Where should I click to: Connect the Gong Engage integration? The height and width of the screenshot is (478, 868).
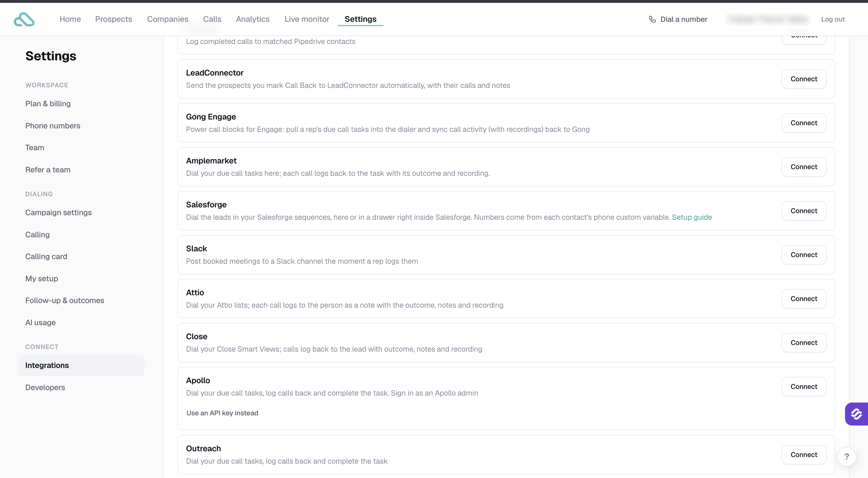(x=804, y=123)
